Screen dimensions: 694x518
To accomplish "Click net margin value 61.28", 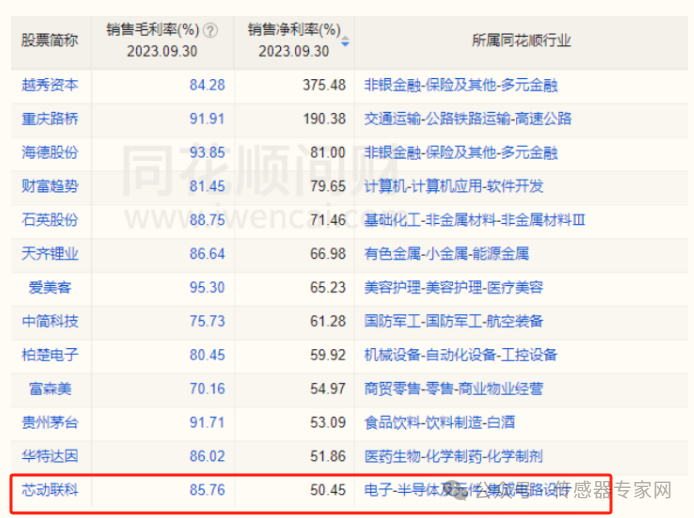I will (328, 321).
